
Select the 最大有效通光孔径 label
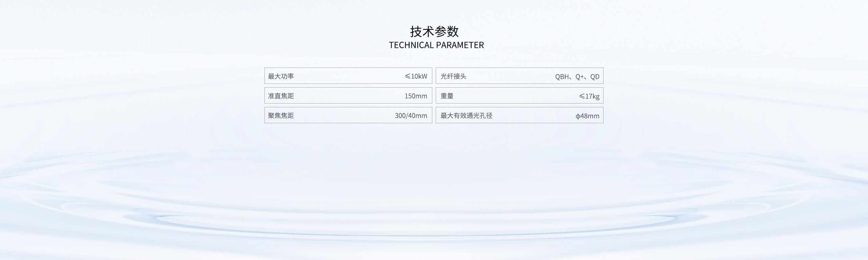(x=466, y=116)
